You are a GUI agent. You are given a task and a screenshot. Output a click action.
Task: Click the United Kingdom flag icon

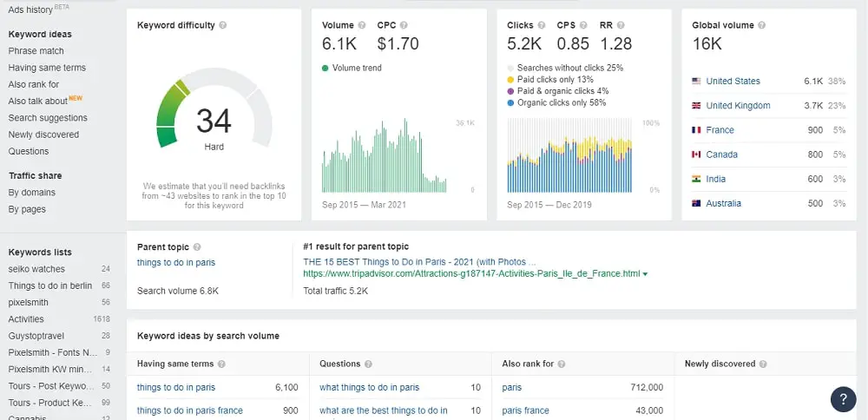click(696, 105)
